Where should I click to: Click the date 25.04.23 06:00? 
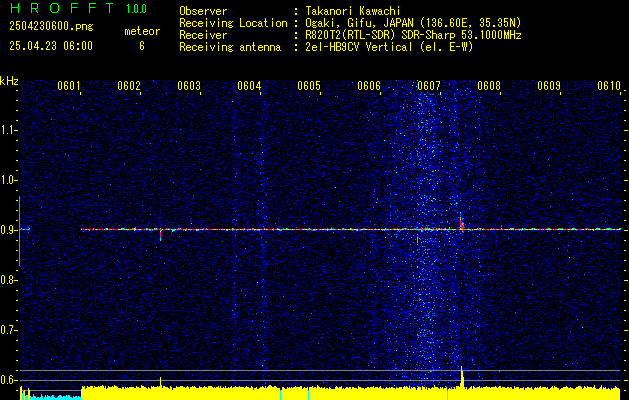pos(51,46)
